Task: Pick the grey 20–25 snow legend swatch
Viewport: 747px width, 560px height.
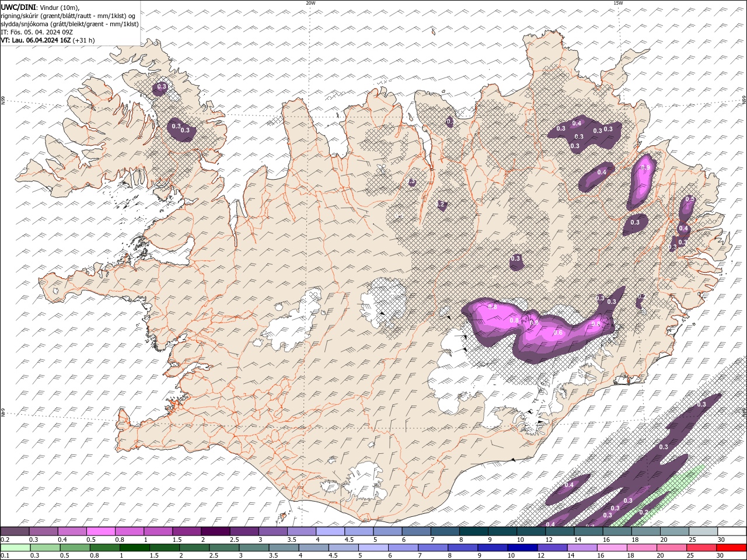Action: (675, 531)
